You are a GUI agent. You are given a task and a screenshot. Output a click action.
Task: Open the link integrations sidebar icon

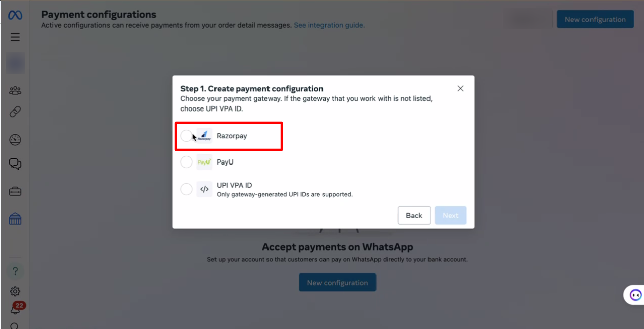[x=15, y=112]
